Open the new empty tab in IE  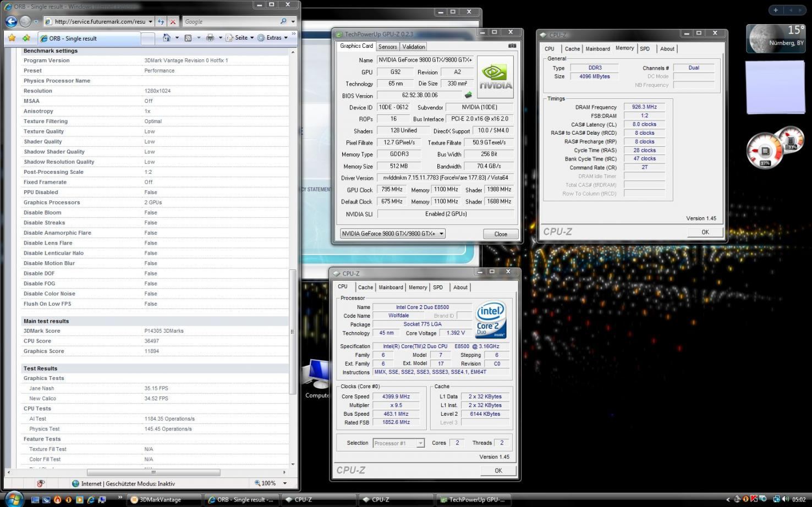148,38
